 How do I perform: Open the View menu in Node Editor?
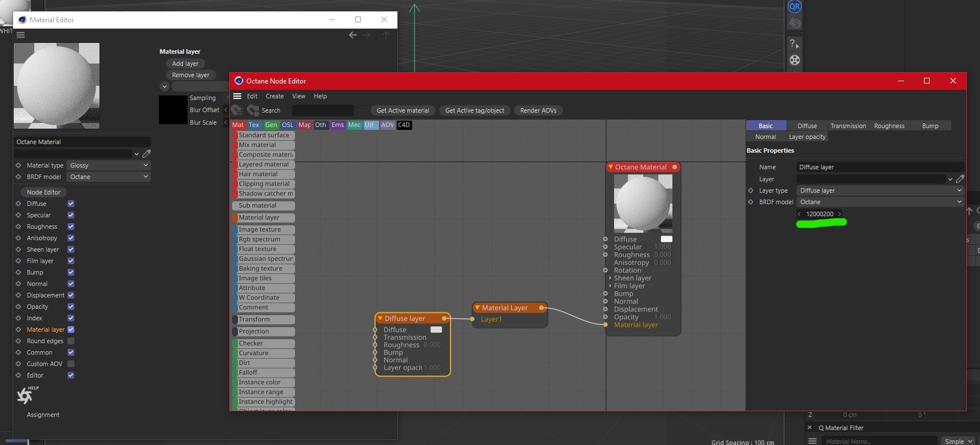[299, 96]
